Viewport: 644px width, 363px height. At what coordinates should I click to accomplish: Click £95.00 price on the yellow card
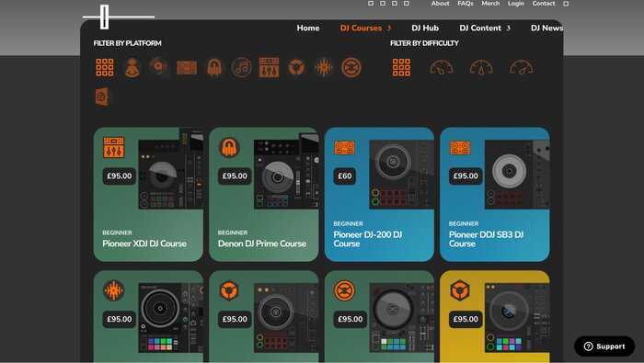click(466, 319)
